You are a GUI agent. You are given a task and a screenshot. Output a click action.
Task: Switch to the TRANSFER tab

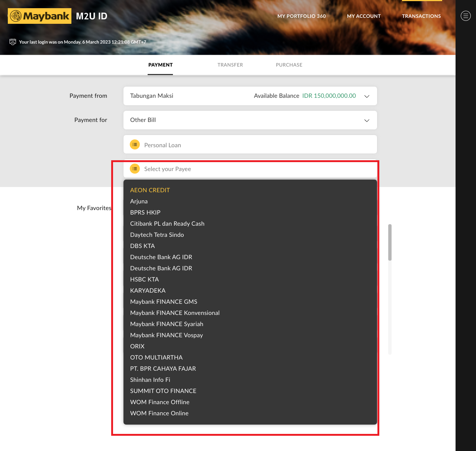[x=230, y=65]
